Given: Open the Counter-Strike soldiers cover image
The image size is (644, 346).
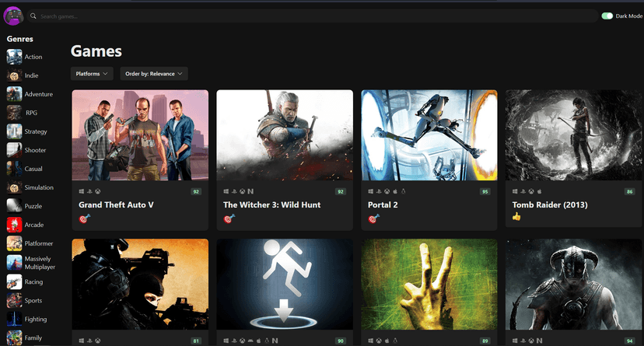Looking at the screenshot, I should pos(140,284).
